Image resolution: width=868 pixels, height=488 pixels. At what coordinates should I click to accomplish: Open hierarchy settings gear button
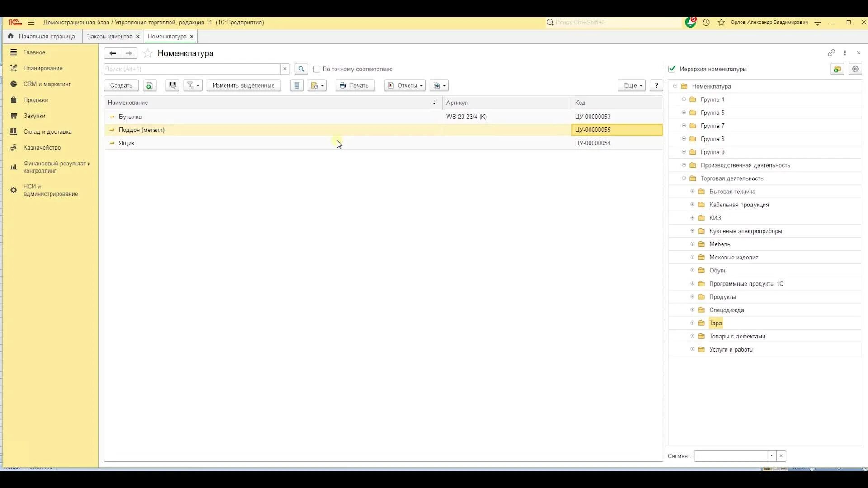tap(855, 69)
